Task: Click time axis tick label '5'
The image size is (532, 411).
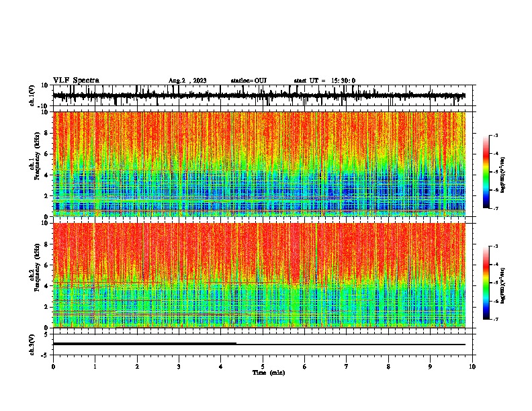Action: pos(263,367)
